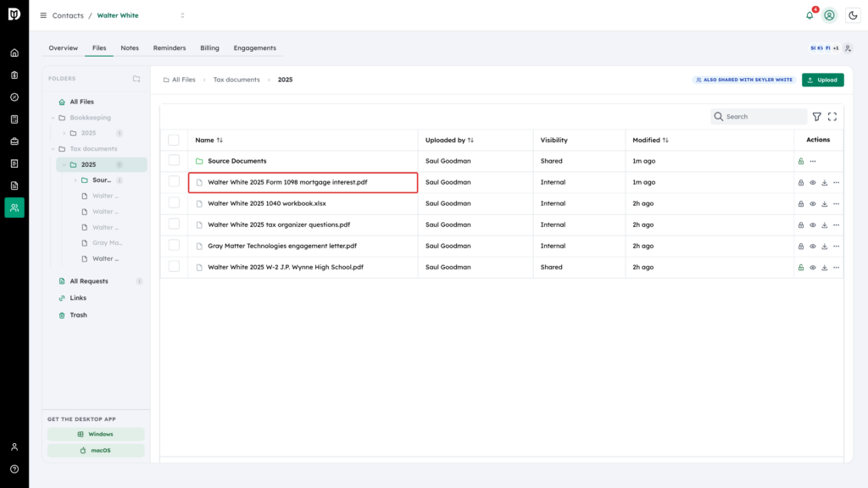Open more actions for Source Documents folder
The width and height of the screenshot is (868, 488).
coord(813,161)
